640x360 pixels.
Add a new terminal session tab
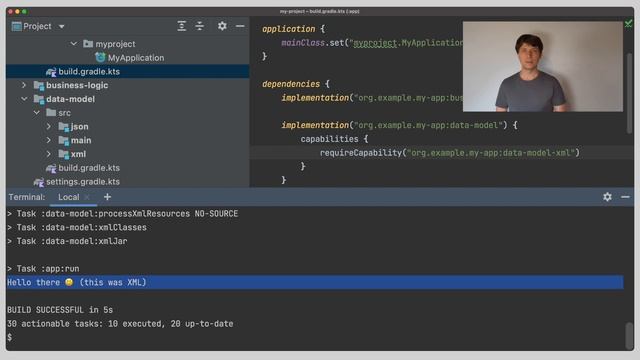[107, 197]
